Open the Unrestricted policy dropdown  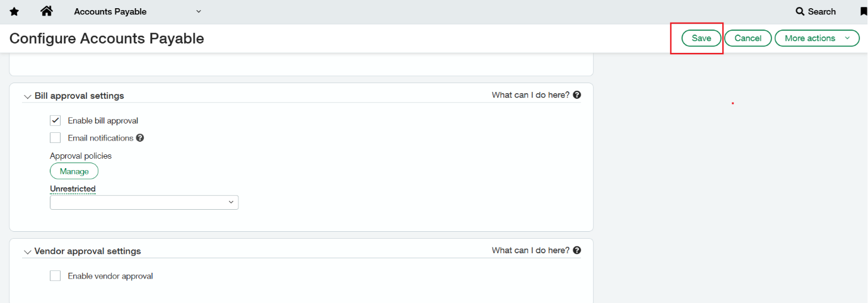click(144, 202)
